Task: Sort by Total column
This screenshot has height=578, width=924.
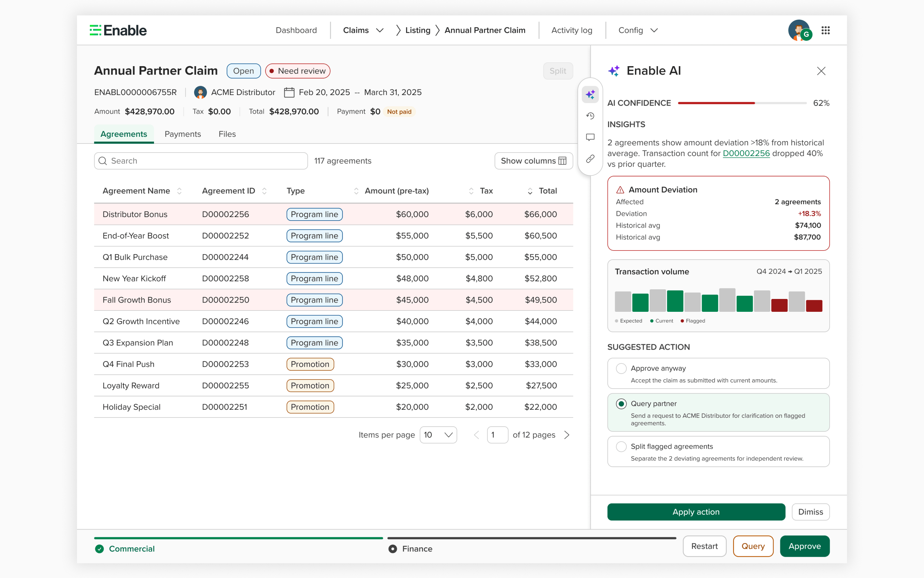Action: (530, 191)
